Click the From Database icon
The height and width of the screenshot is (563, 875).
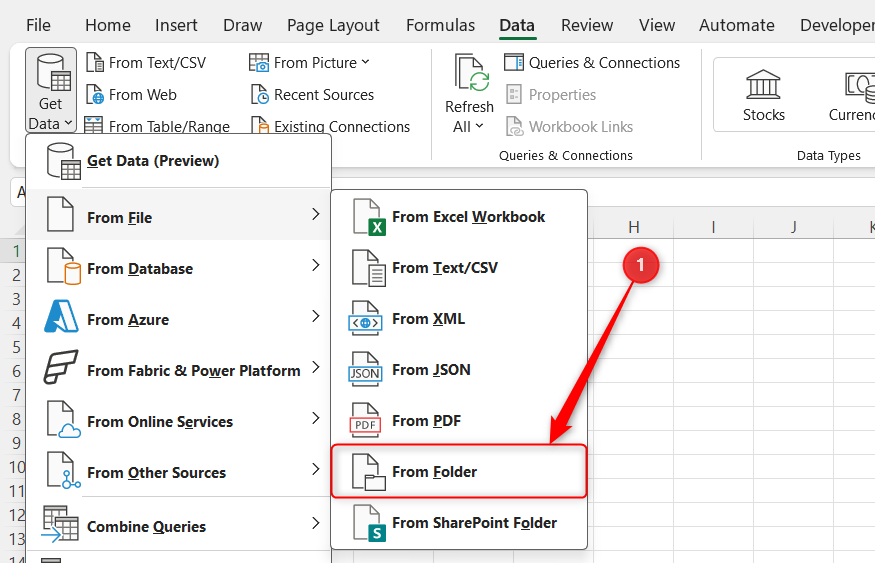pos(63,266)
